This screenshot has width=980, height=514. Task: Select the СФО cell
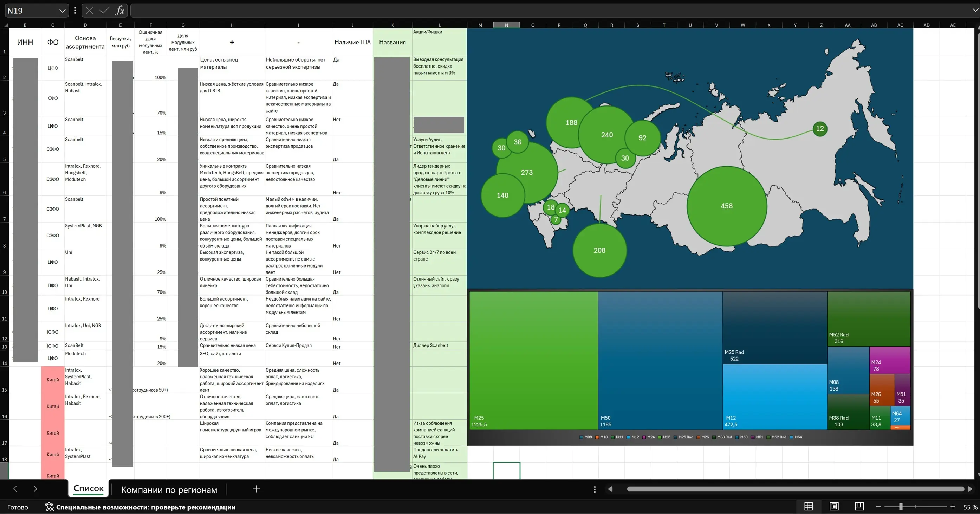click(x=53, y=98)
